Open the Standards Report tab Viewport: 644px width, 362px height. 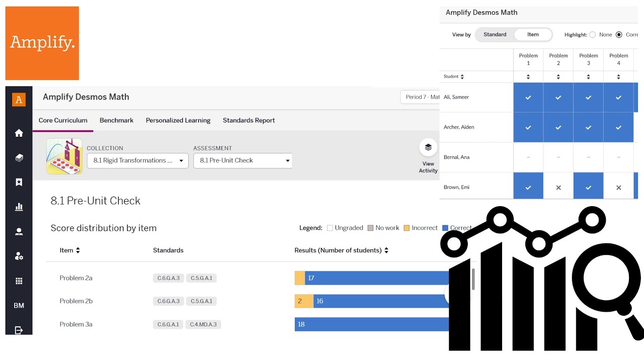pyautogui.click(x=249, y=121)
